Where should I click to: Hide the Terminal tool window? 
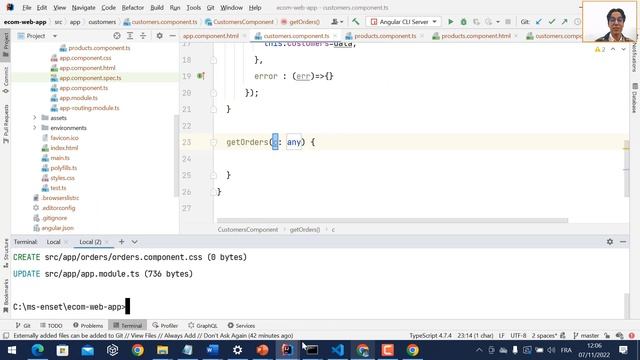[x=623, y=242]
